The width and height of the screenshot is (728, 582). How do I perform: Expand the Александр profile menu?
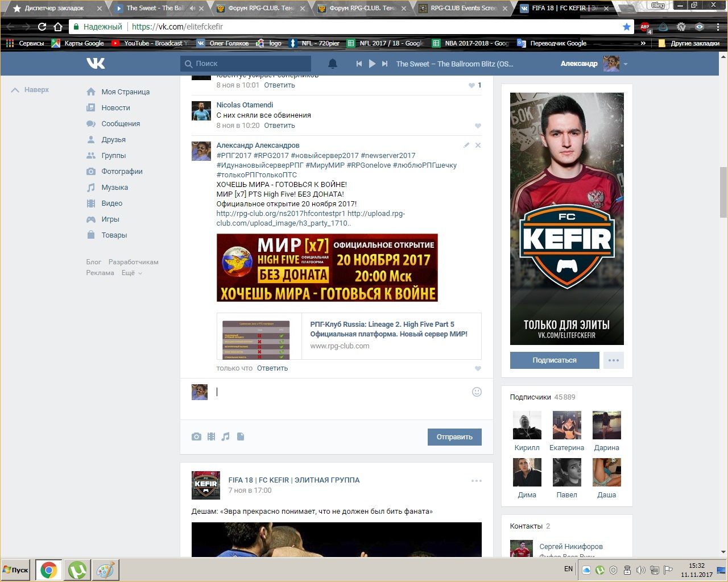tap(625, 64)
